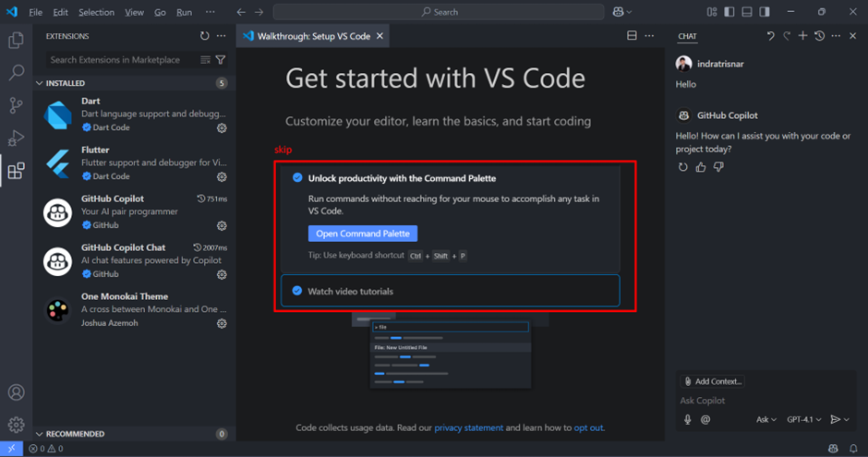The image size is (868, 457).
Task: Open the Manage gear in activity bar
Action: click(16, 425)
